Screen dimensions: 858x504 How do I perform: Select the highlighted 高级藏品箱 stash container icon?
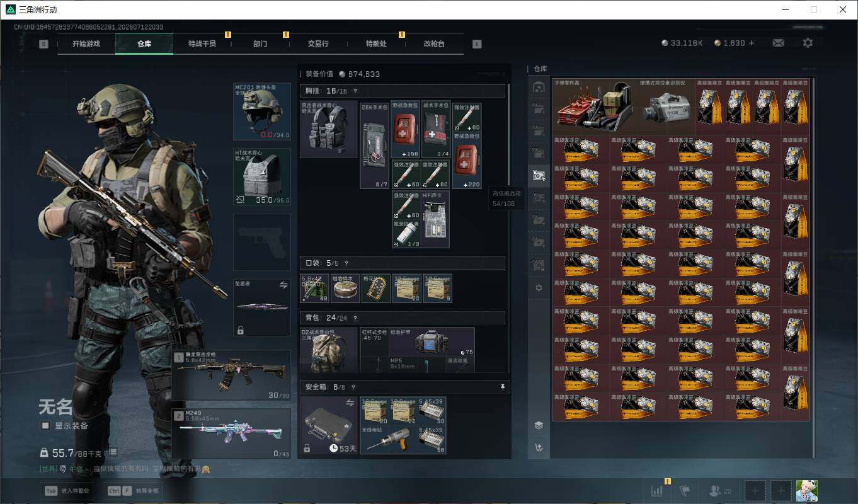pyautogui.click(x=539, y=176)
